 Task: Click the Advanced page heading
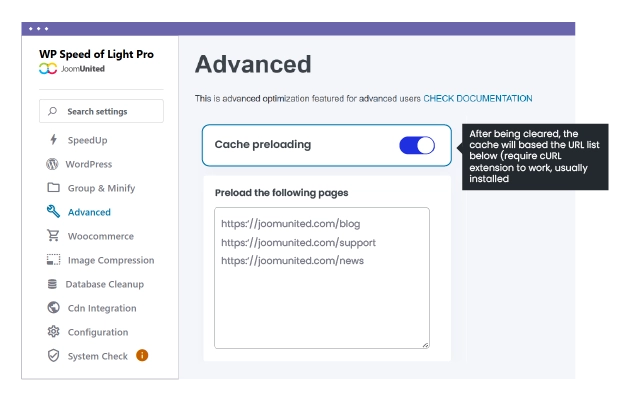tap(253, 64)
